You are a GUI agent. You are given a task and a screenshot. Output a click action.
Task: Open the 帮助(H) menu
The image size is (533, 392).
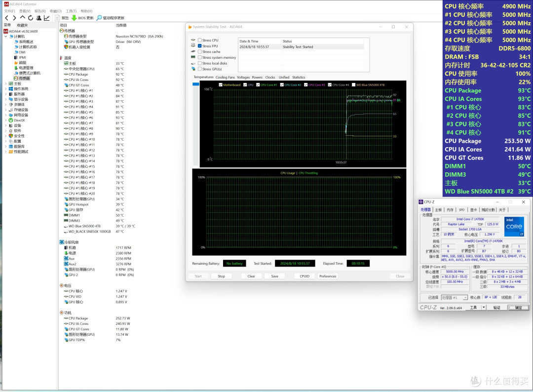point(86,11)
